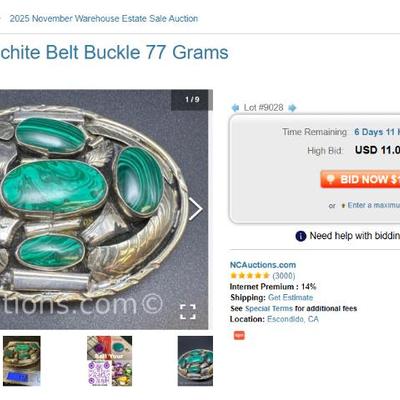Open Special Terms link
The height and width of the screenshot is (400, 400).
point(269,308)
